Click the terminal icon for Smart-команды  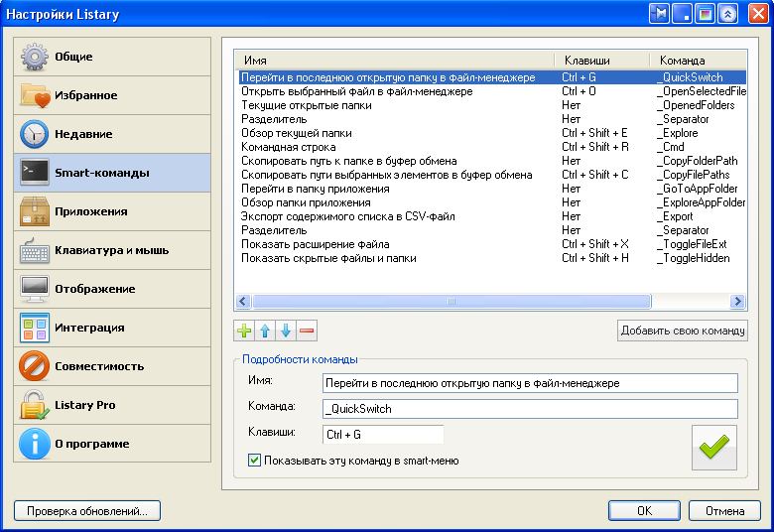click(x=35, y=173)
